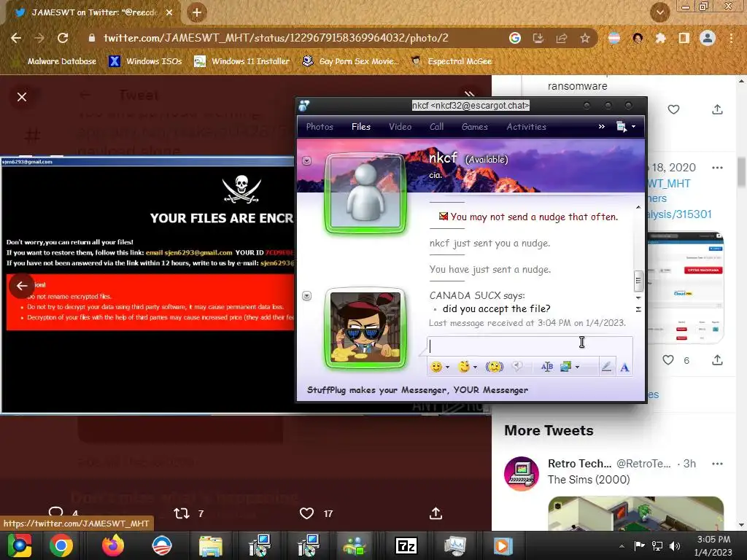Click the install/download icon in address bar
747x560 pixels.
(x=538, y=38)
